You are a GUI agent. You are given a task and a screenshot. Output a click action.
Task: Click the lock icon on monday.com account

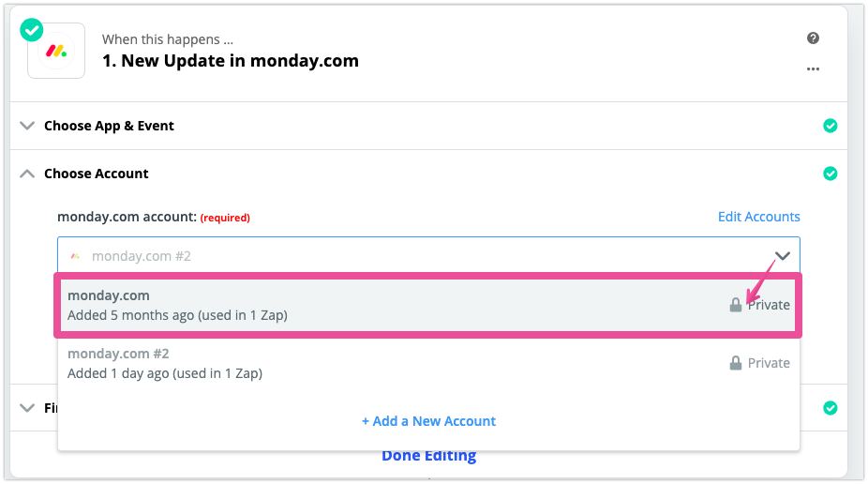coord(735,305)
